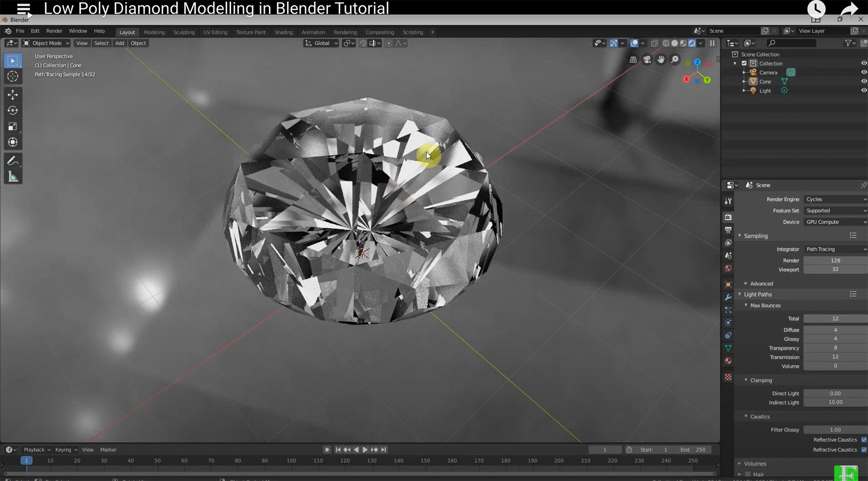
Task: Expand the Advanced sampling subpanel
Action: [x=761, y=284]
